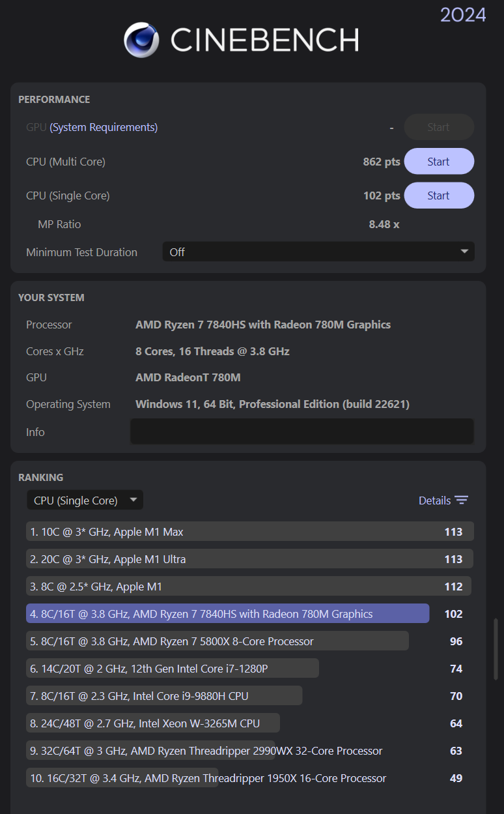Select the Intel Core i9-9880H ranking entry
The image size is (504, 814).
pyautogui.click(x=164, y=696)
